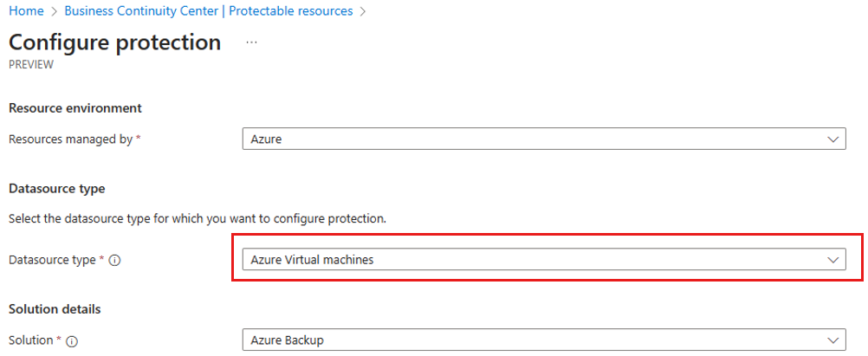Open the ellipsis menu beside Configure protection

251,42
